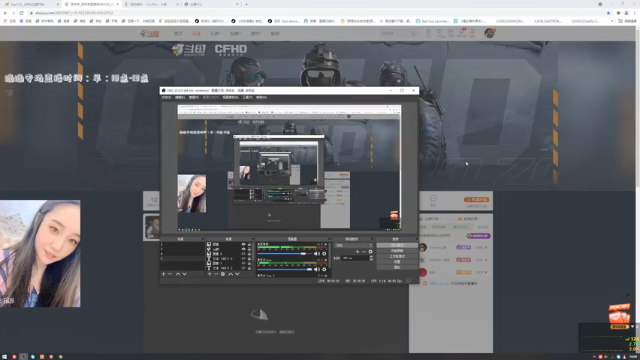Click the Douyu search input field
The width and height of the screenshot is (640, 360).
click(x=395, y=33)
